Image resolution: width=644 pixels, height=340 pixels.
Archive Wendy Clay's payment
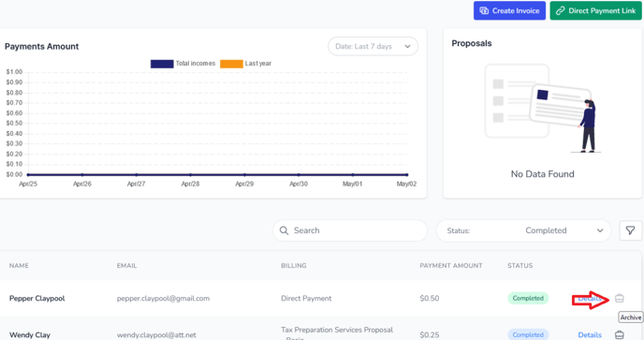620,334
